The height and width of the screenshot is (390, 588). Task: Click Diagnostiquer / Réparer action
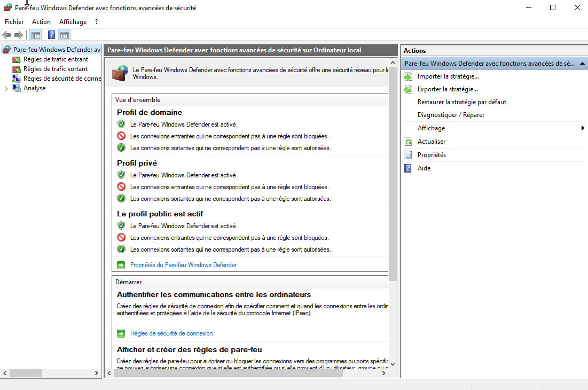pos(451,115)
